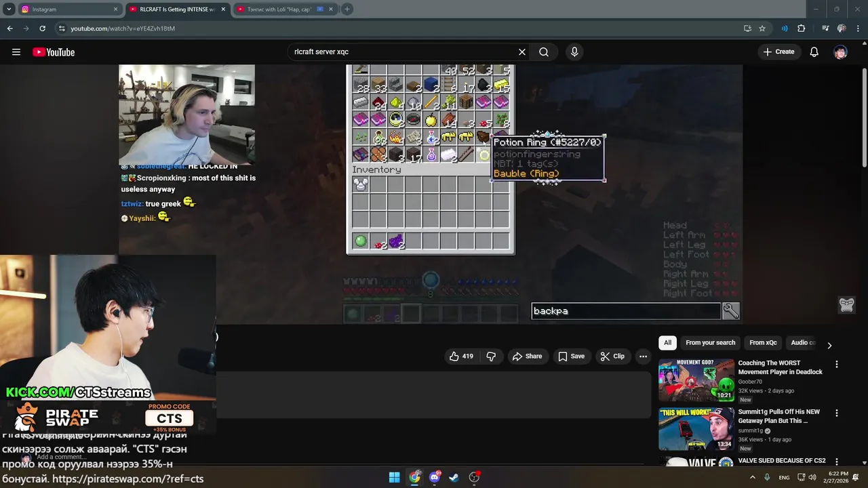
Task: Reload the current page
Action: 42,28
